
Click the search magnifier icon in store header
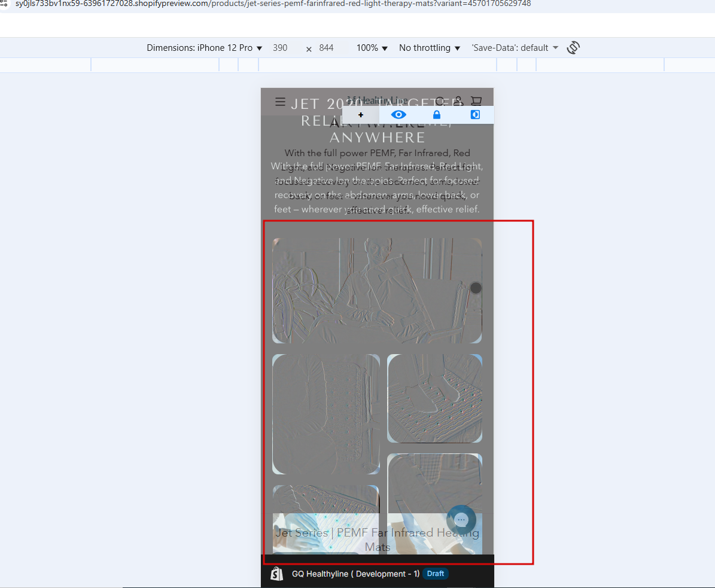click(x=440, y=101)
